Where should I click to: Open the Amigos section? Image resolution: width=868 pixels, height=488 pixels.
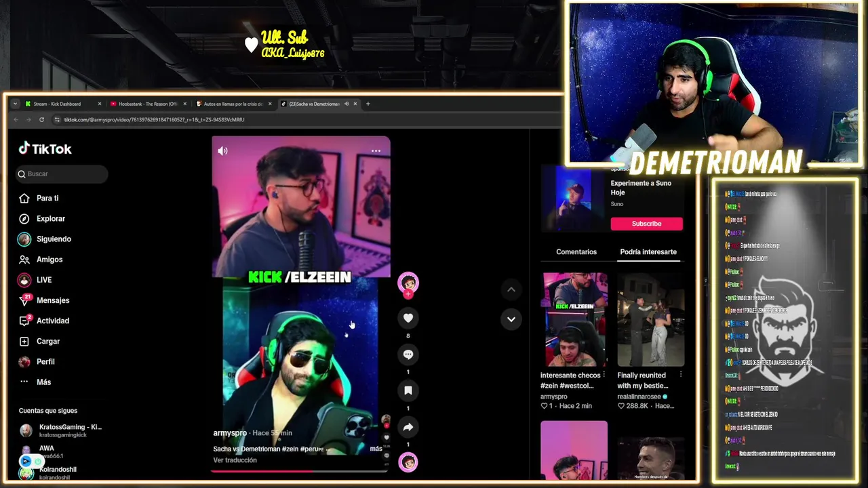[x=41, y=260]
